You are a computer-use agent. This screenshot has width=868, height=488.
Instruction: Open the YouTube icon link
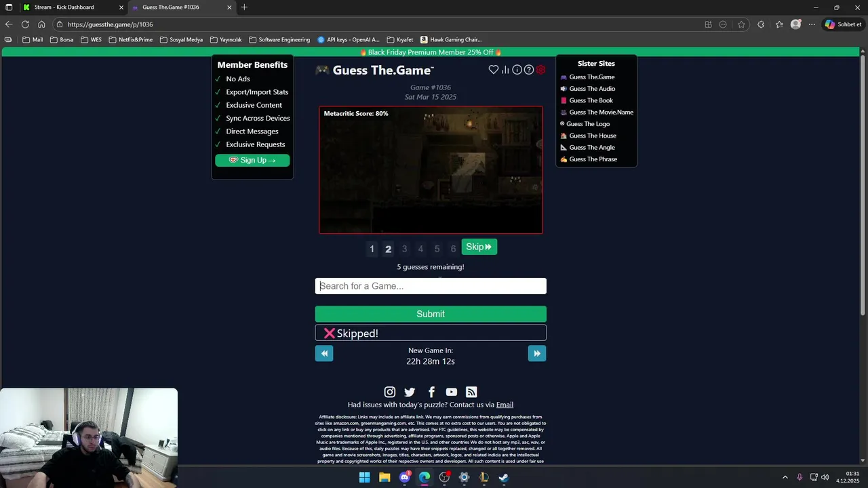coord(452,392)
